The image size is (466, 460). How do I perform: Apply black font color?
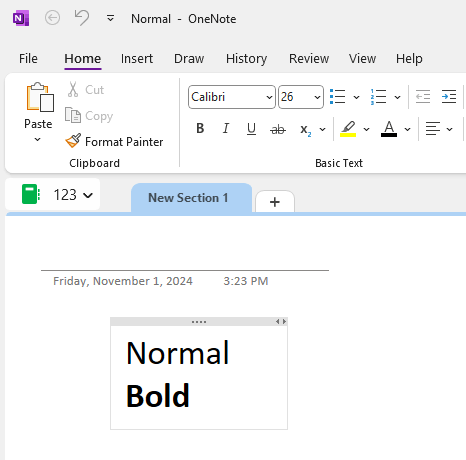tap(389, 129)
